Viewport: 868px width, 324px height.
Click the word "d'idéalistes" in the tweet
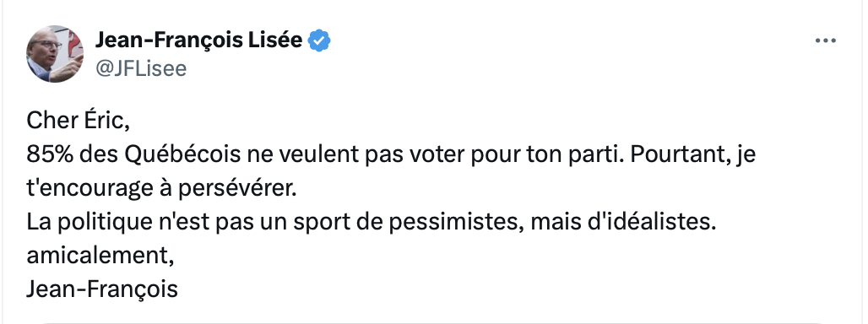[x=650, y=222]
